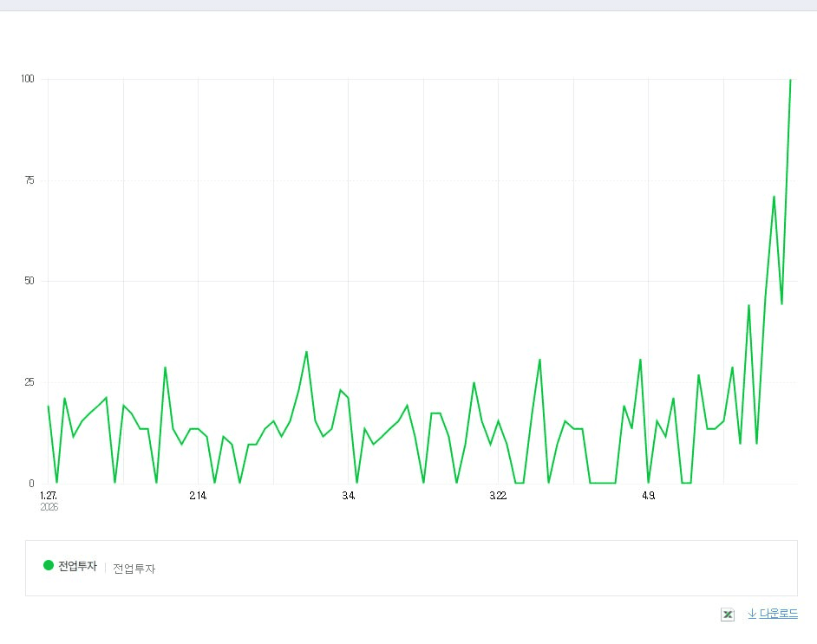
Task: Select the 3.4. date label on x-axis
Action: coord(348,496)
